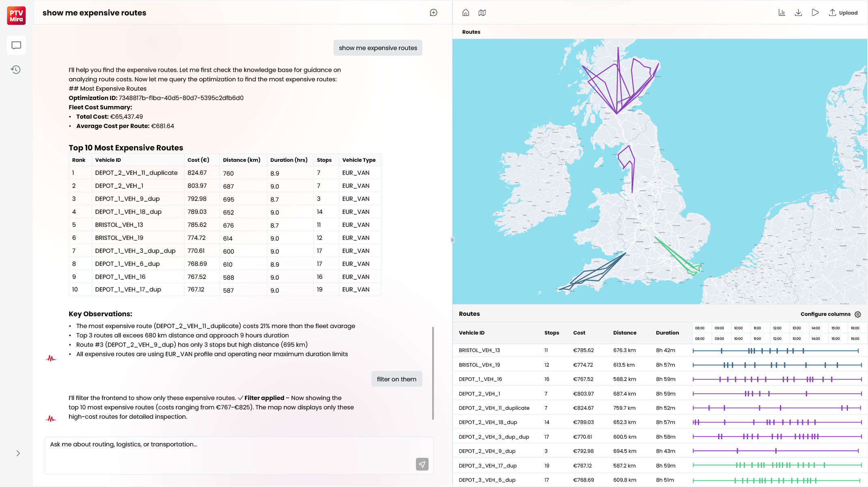Click the chat scrollbar thumb
The height and width of the screenshot is (487, 868).
click(x=433, y=373)
